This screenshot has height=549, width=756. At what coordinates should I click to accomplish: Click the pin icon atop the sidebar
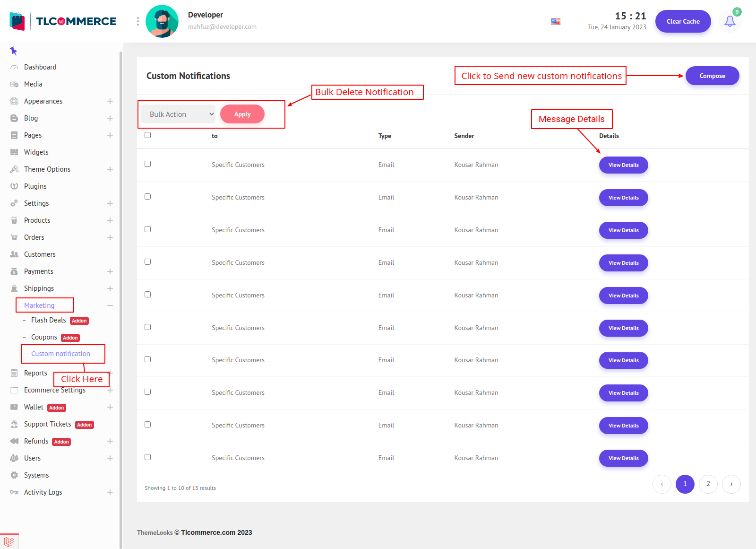[13, 51]
